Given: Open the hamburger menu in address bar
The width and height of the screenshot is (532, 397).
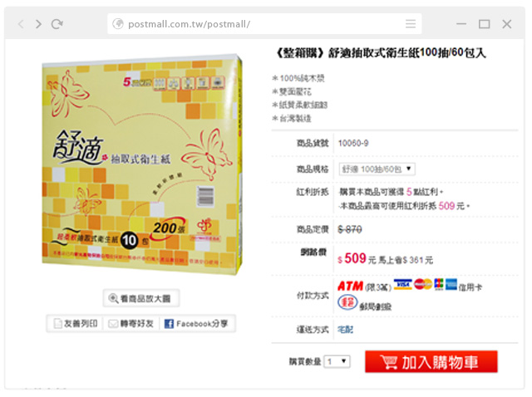Looking at the screenshot, I should (411, 24).
